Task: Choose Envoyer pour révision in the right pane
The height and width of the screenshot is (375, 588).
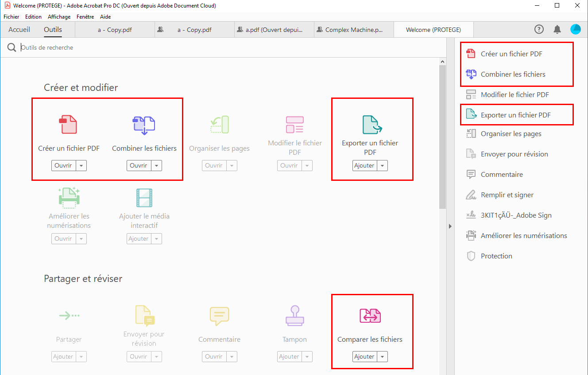Action: coord(514,154)
